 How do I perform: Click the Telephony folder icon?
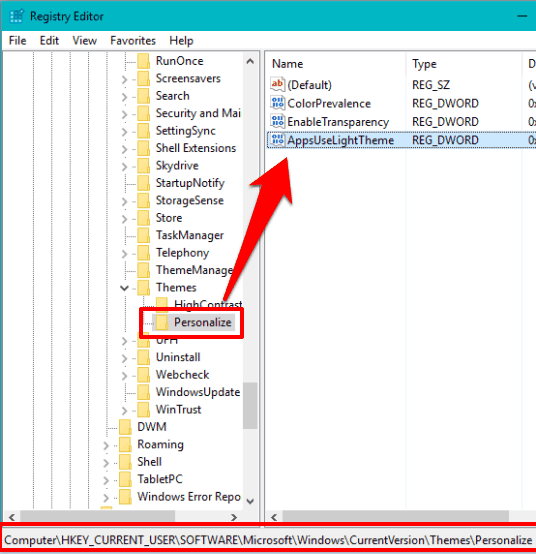click(144, 253)
